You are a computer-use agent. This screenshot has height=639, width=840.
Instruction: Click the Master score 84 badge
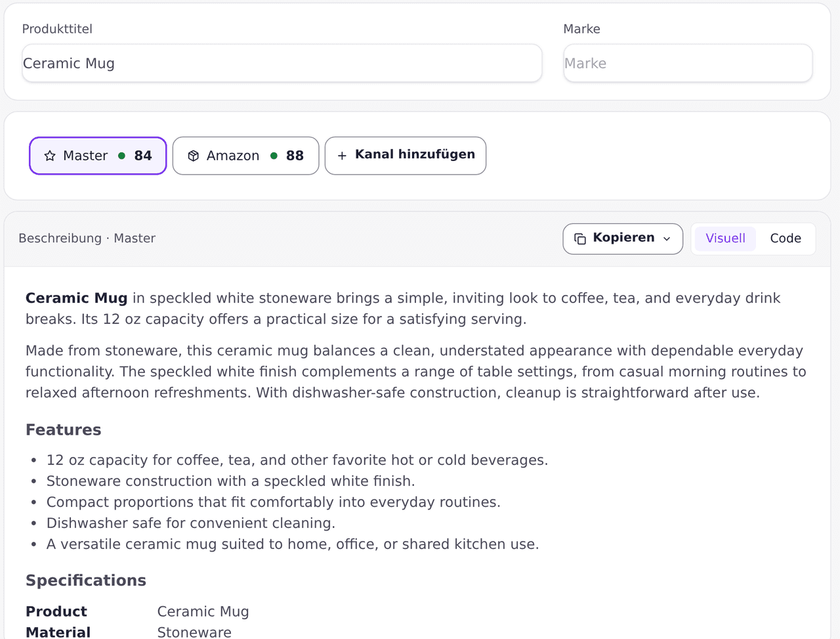[143, 156]
